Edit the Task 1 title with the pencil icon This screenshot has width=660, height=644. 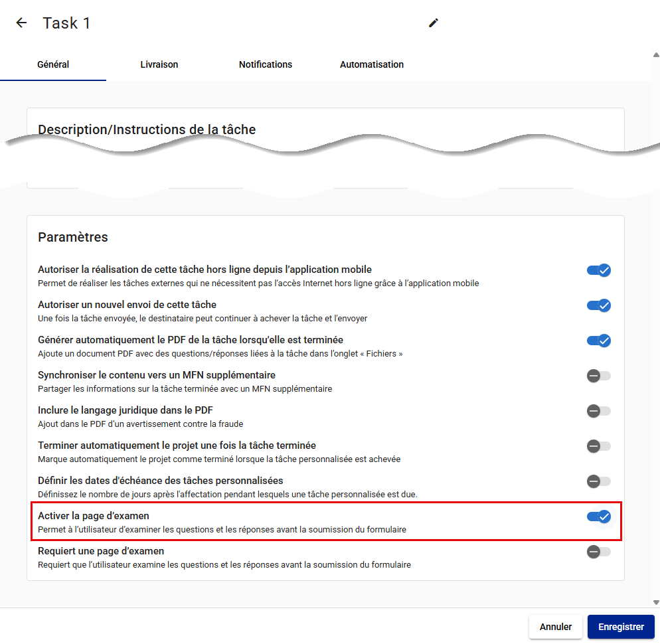[434, 23]
